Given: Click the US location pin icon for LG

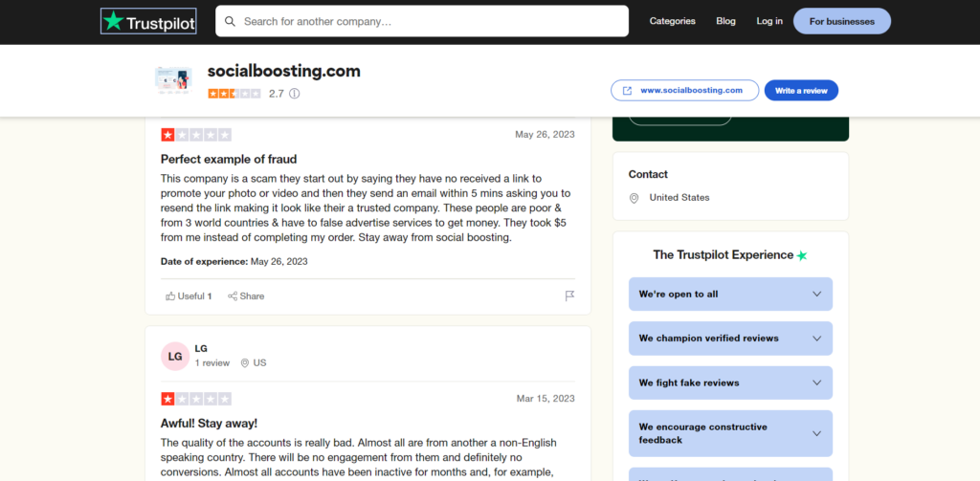Looking at the screenshot, I should tap(245, 363).
